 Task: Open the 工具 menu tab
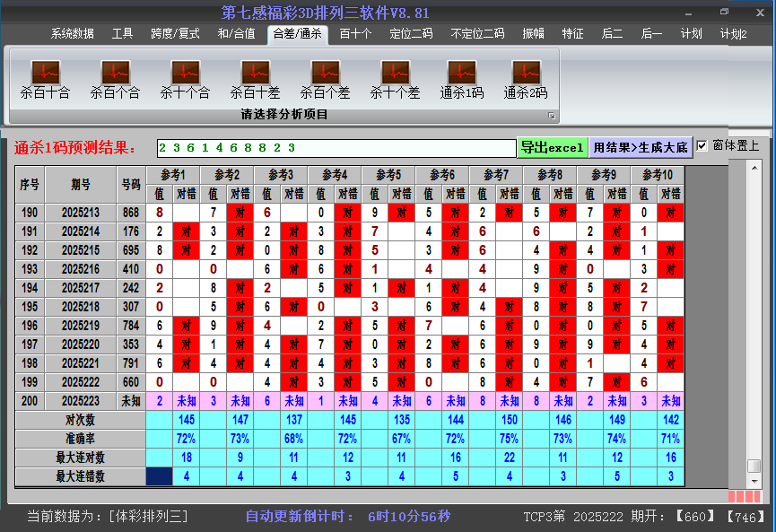coord(122,34)
